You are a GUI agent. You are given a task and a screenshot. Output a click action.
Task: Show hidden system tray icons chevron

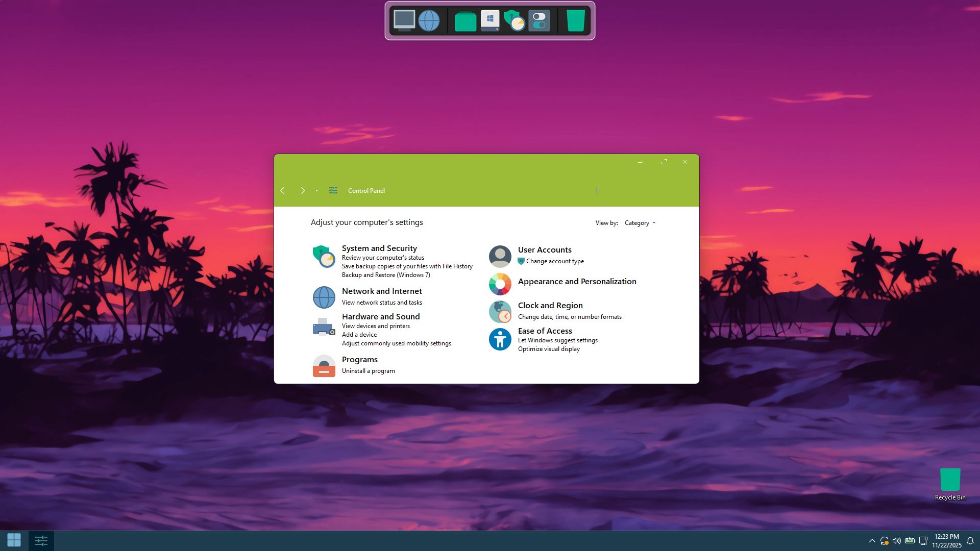(872, 541)
